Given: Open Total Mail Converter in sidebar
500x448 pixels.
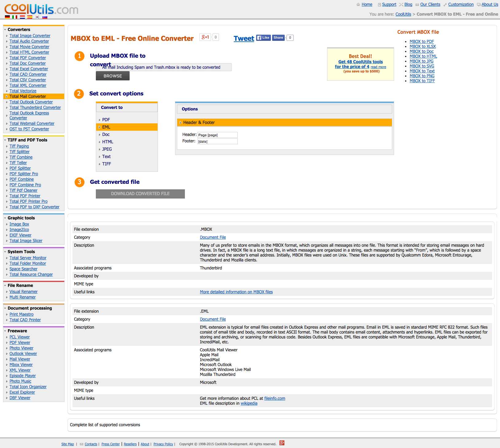Looking at the screenshot, I should pos(28,96).
